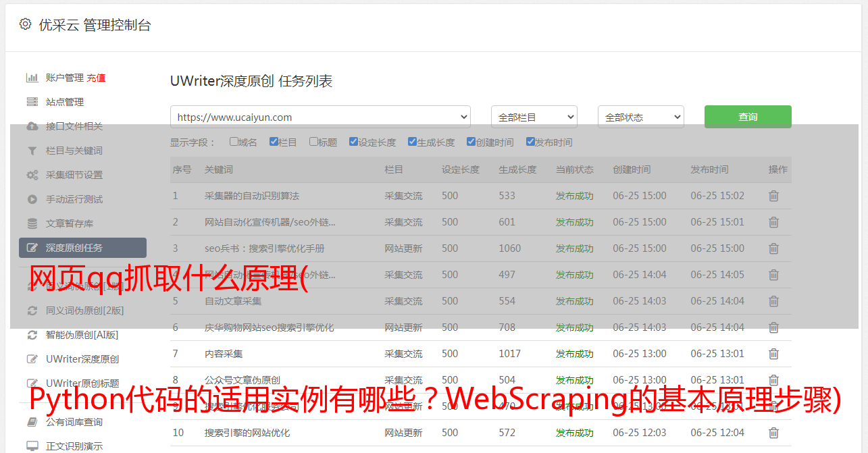868x453 pixels.
Task: Open UWriter原创标题 in the sidebar
Action: (82, 383)
